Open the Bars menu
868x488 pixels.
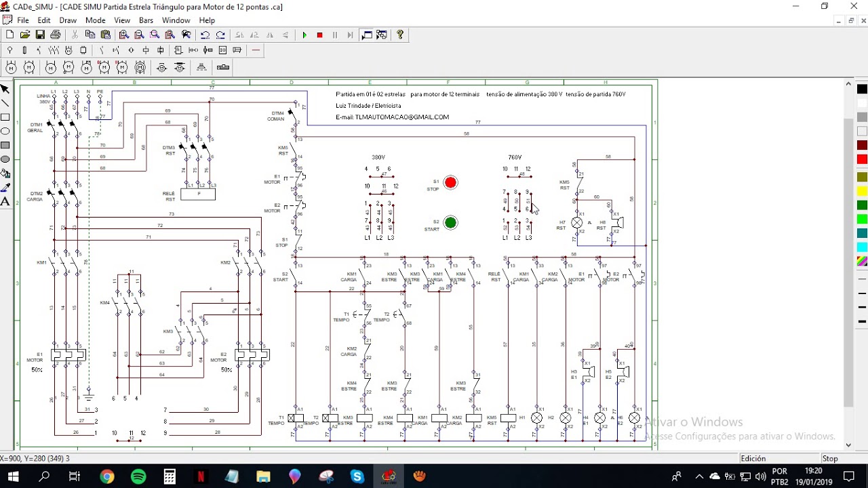146,20
